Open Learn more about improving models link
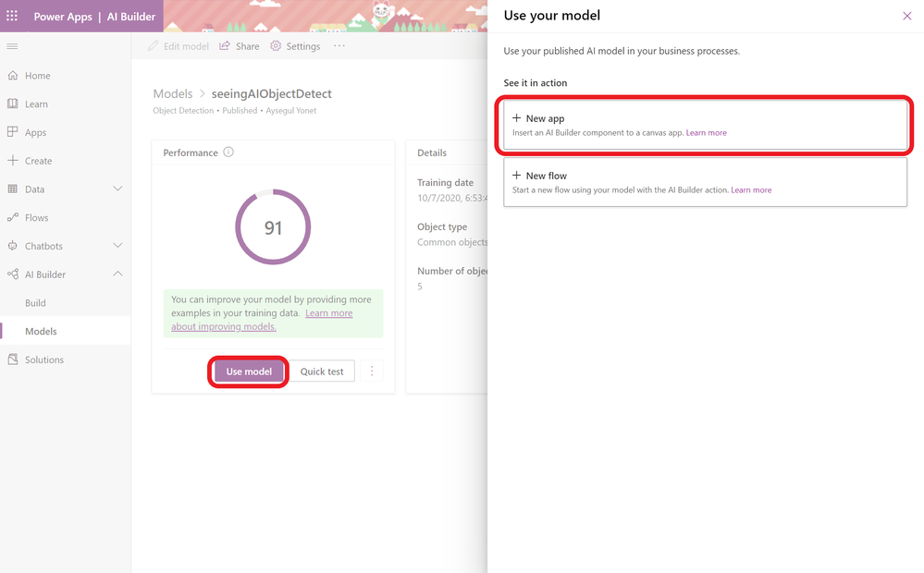 262,320
